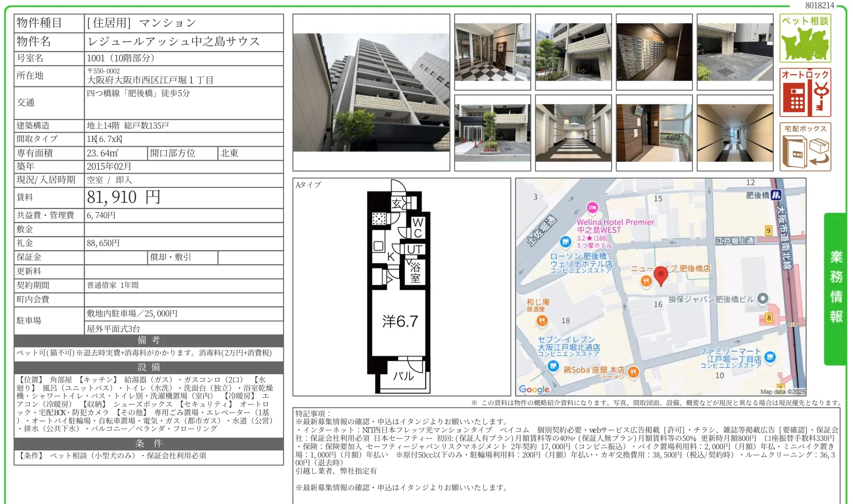
Task: Select the 北東 orientation value
Action: 229,153
